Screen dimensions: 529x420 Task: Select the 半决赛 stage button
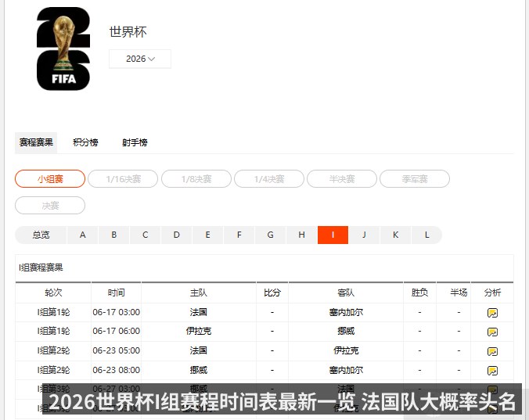coord(342,178)
